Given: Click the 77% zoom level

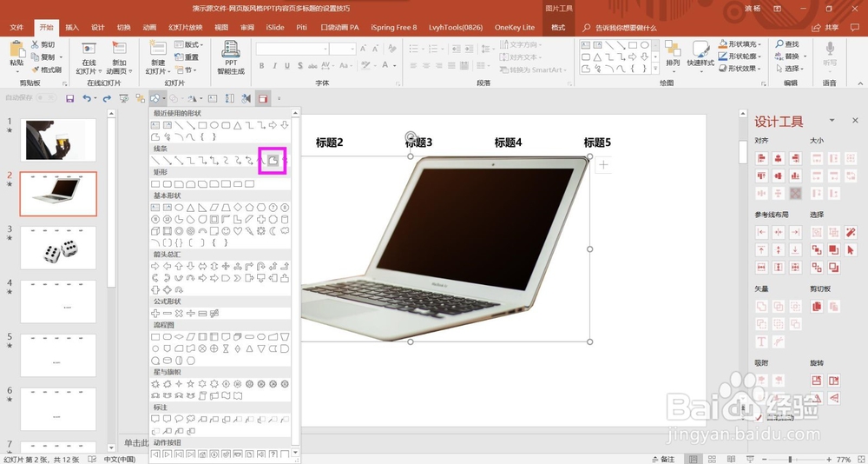Looking at the screenshot, I should click(845, 460).
